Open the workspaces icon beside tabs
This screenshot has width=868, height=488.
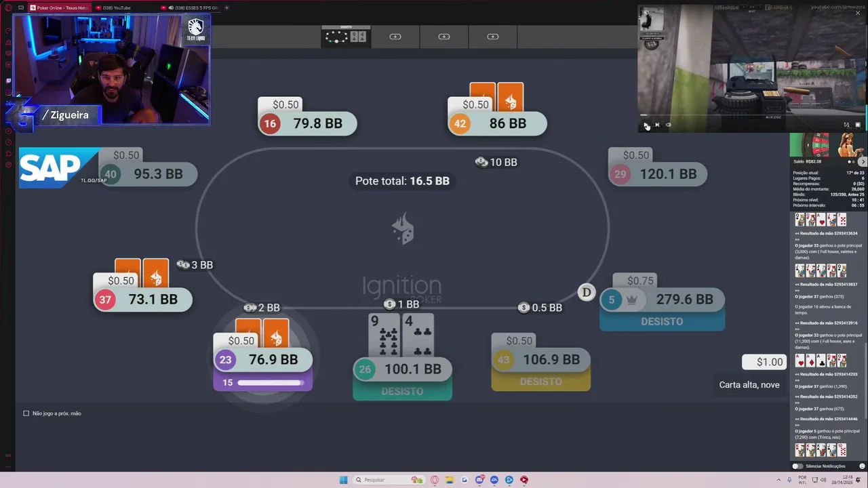coord(21,7)
